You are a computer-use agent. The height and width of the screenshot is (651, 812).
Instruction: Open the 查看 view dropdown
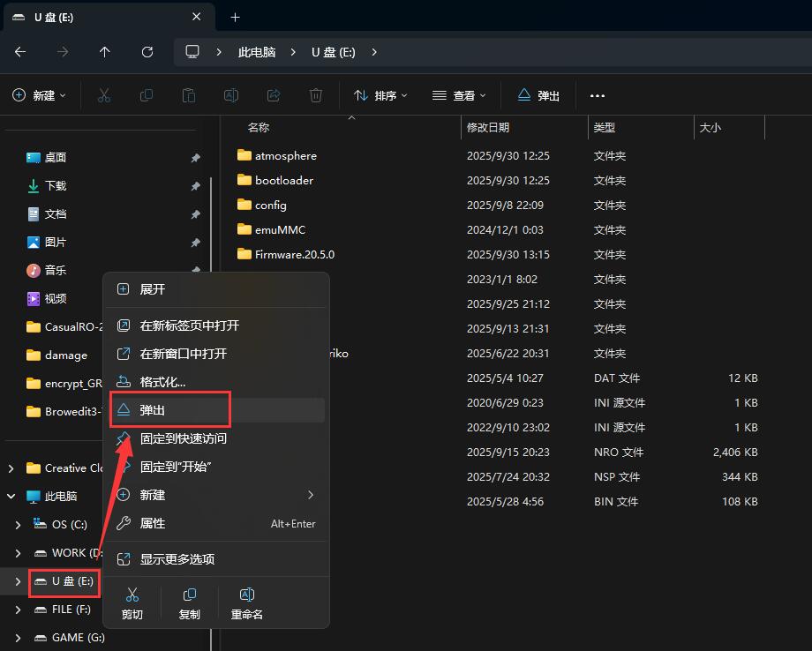click(459, 95)
